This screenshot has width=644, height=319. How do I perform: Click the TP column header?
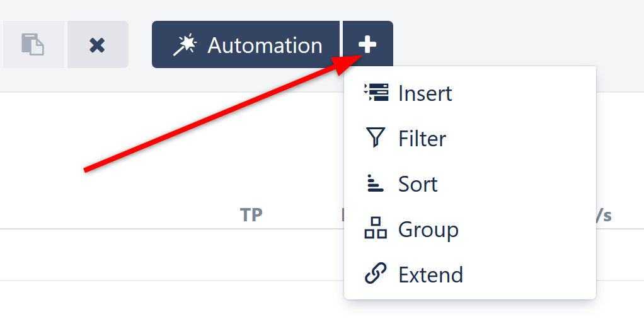[x=251, y=215]
